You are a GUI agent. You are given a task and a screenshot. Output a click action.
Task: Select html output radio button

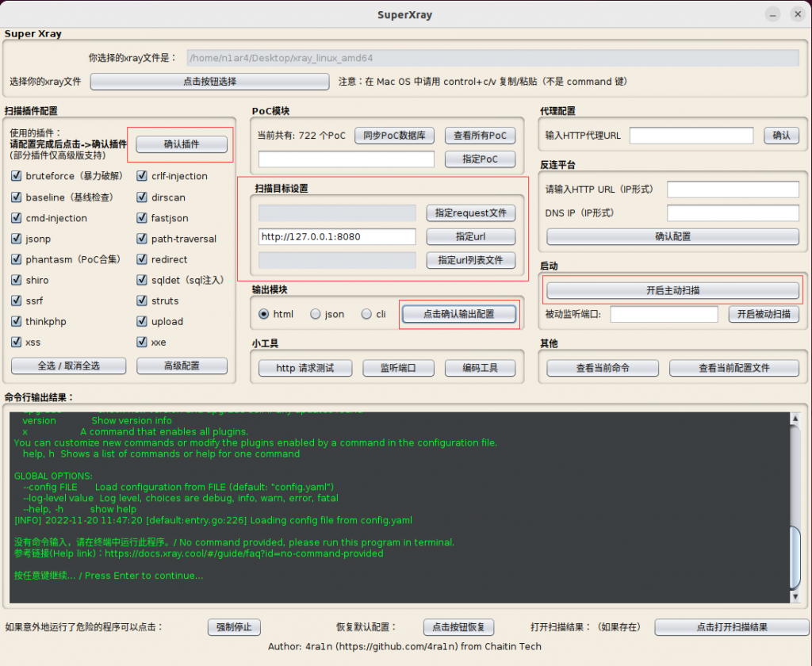(x=264, y=314)
